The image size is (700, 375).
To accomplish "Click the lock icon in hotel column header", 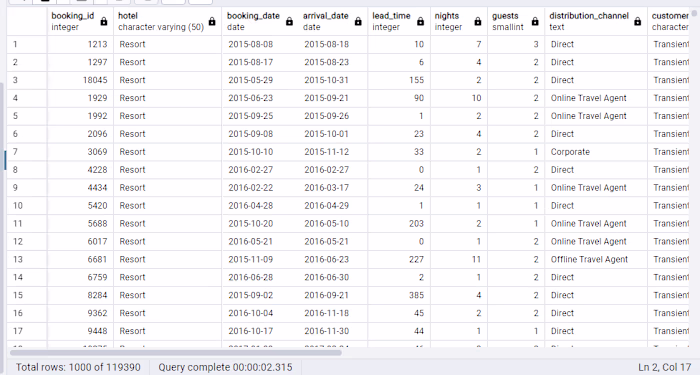I will pyautogui.click(x=212, y=21).
